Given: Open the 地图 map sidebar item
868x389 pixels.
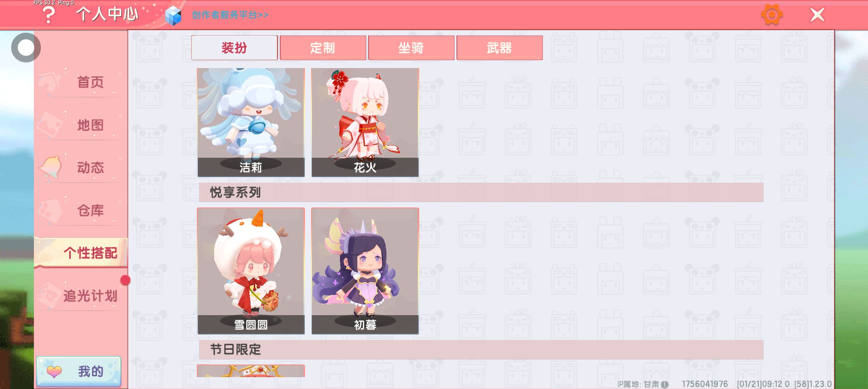Looking at the screenshot, I should point(81,125).
